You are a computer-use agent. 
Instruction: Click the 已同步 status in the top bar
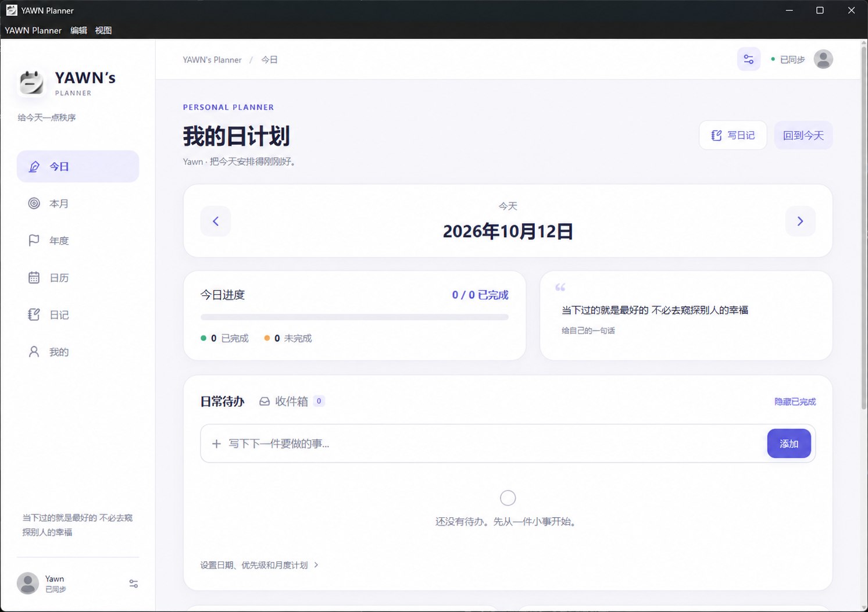pos(788,59)
